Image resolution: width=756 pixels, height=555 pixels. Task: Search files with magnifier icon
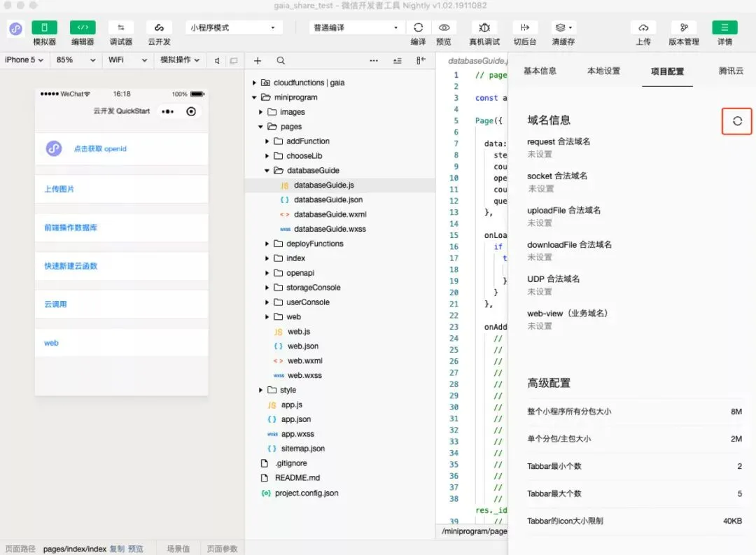coord(281,60)
